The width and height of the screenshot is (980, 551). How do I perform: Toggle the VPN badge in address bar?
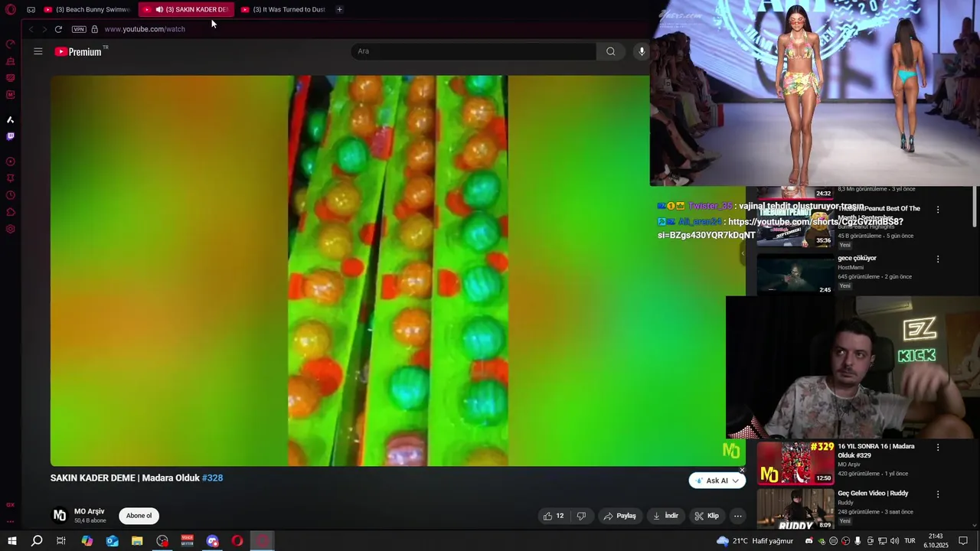tap(79, 29)
